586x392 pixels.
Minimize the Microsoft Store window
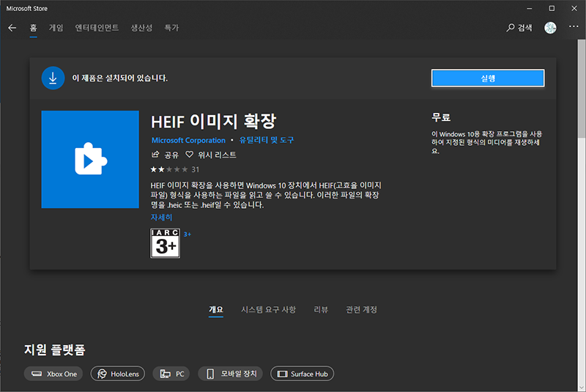coord(529,8)
